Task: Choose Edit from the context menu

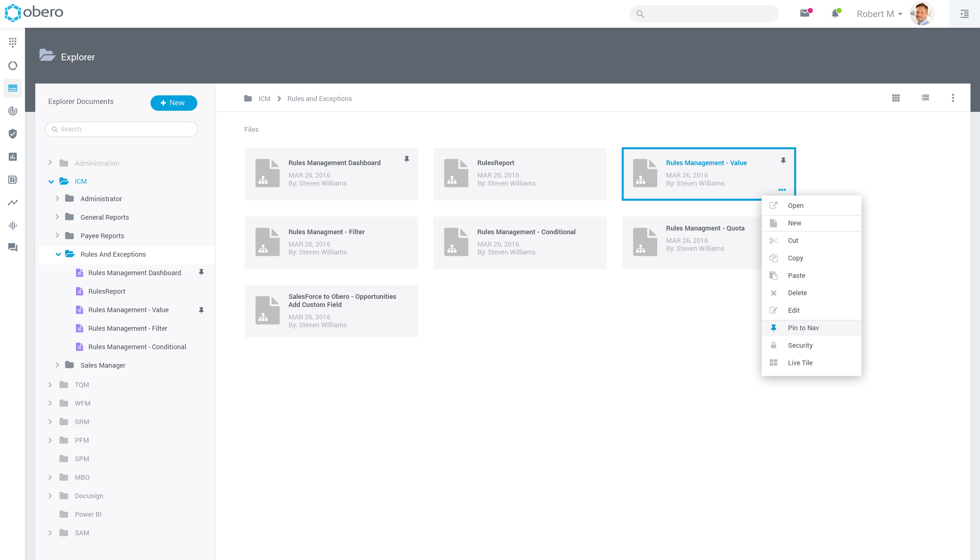Action: click(x=811, y=311)
